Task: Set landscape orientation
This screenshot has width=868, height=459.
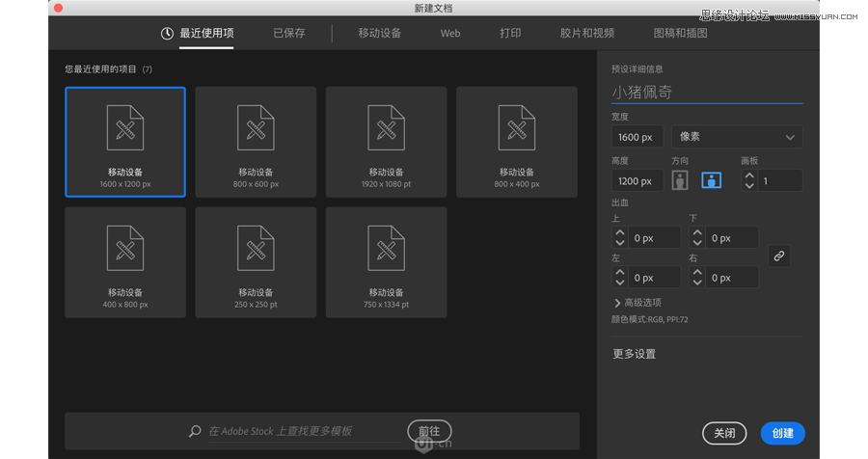Action: (712, 180)
